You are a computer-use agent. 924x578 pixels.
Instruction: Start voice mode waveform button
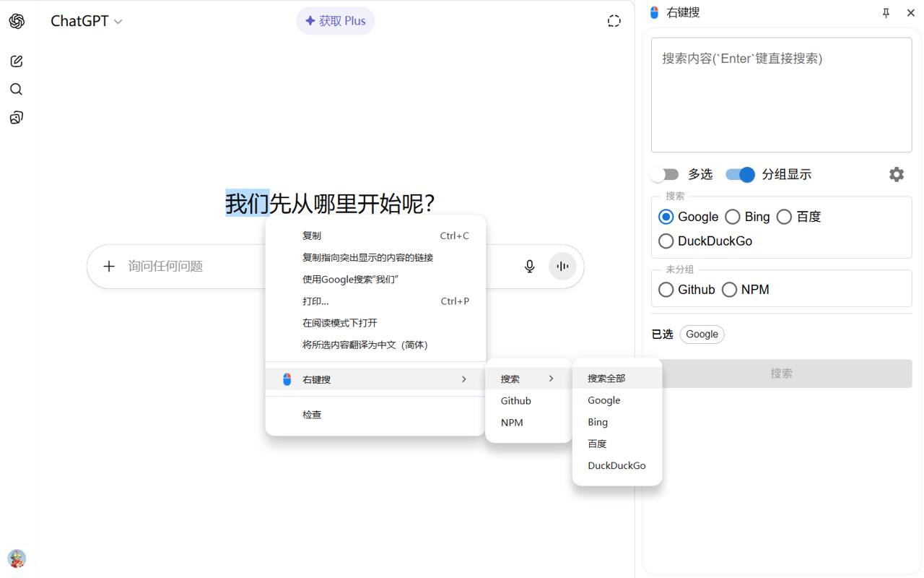(562, 267)
